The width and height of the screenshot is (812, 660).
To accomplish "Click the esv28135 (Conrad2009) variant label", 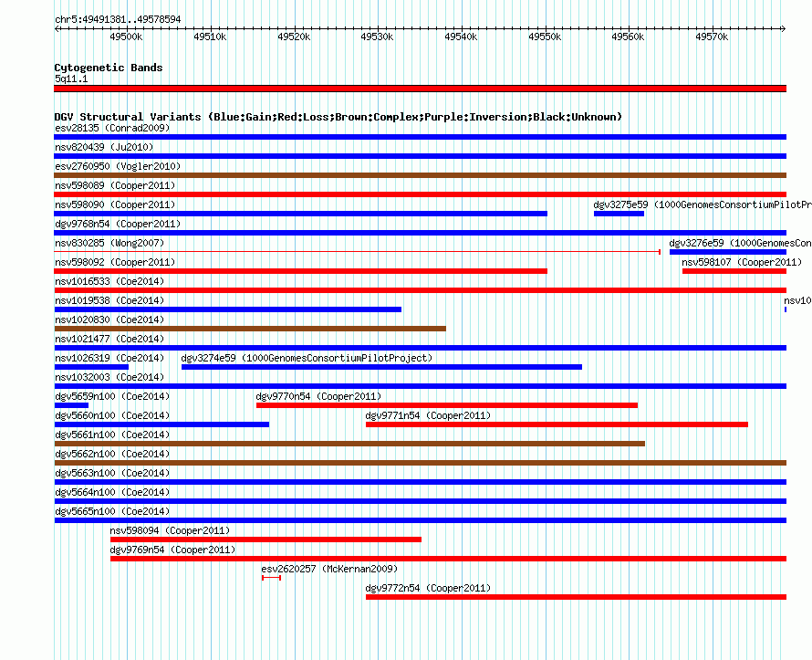I will click(112, 128).
